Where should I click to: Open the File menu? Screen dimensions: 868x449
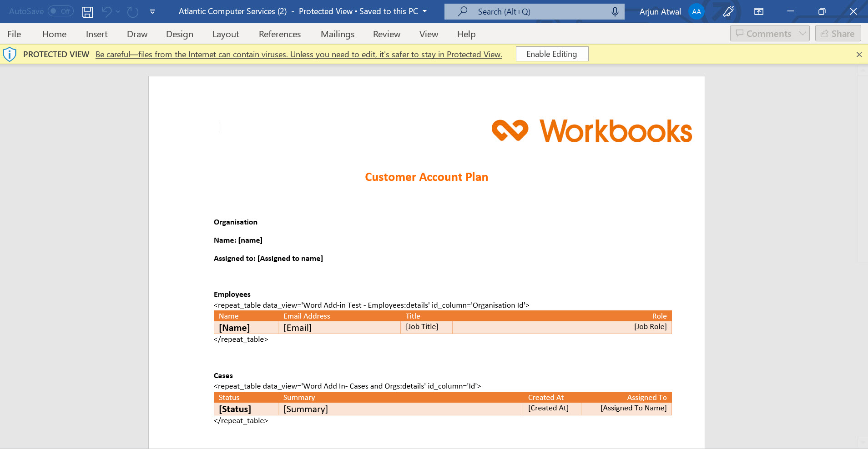coord(14,34)
